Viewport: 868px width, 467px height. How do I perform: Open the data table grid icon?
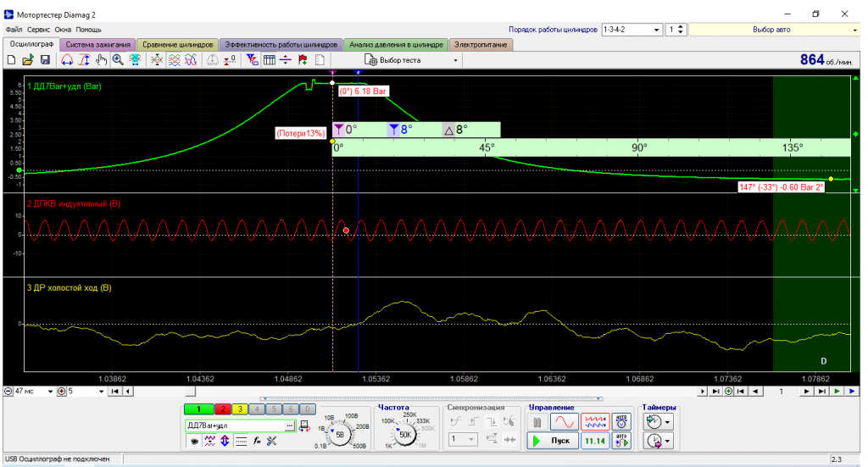tap(269, 60)
